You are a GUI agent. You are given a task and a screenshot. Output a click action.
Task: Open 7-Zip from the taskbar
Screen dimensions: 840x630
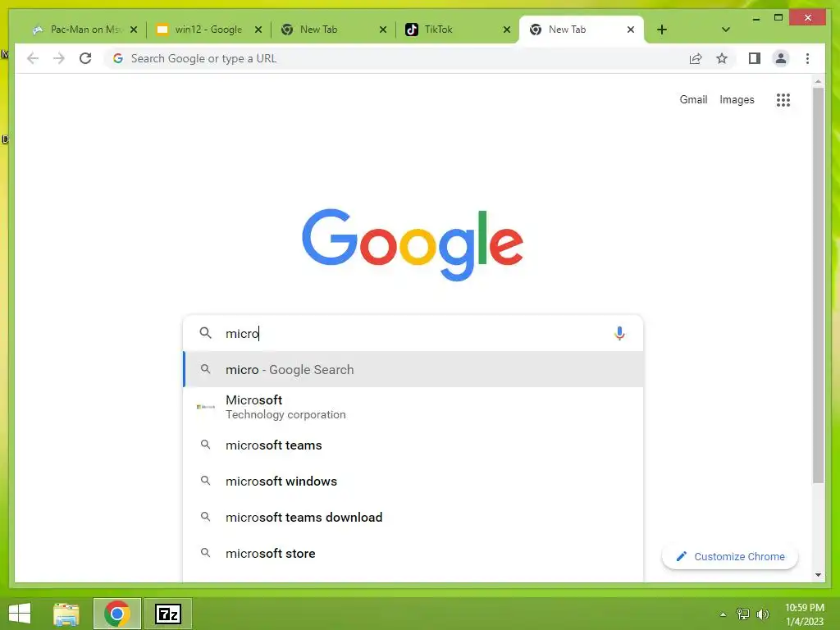(x=167, y=614)
